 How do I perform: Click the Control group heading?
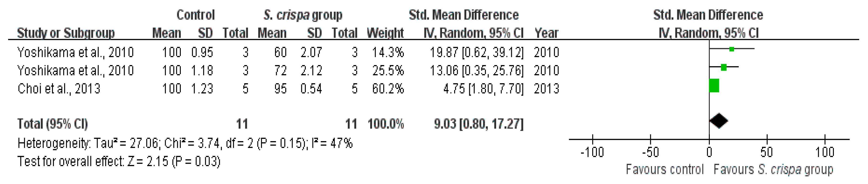pos(195,15)
